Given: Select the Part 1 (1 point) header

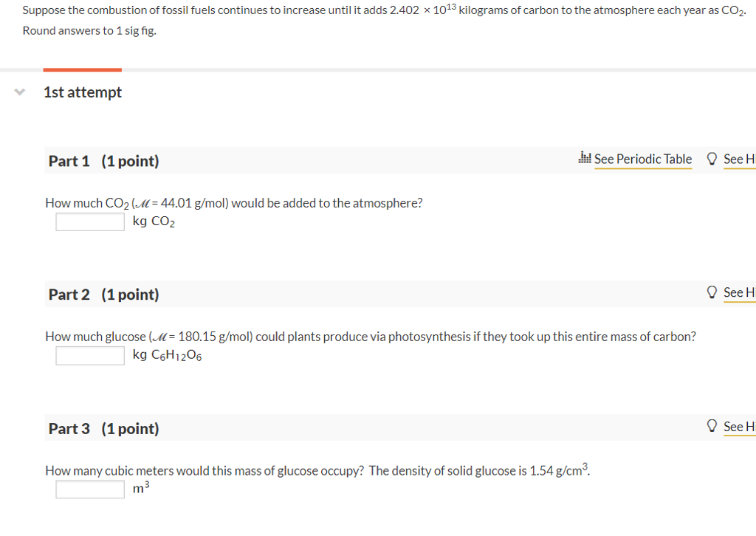Looking at the screenshot, I should click(x=103, y=161).
